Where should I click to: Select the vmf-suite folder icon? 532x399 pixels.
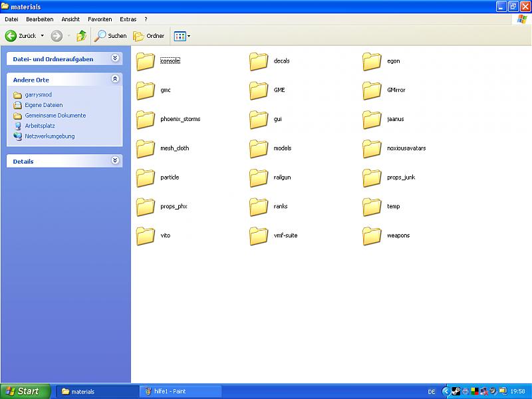pyautogui.click(x=259, y=235)
